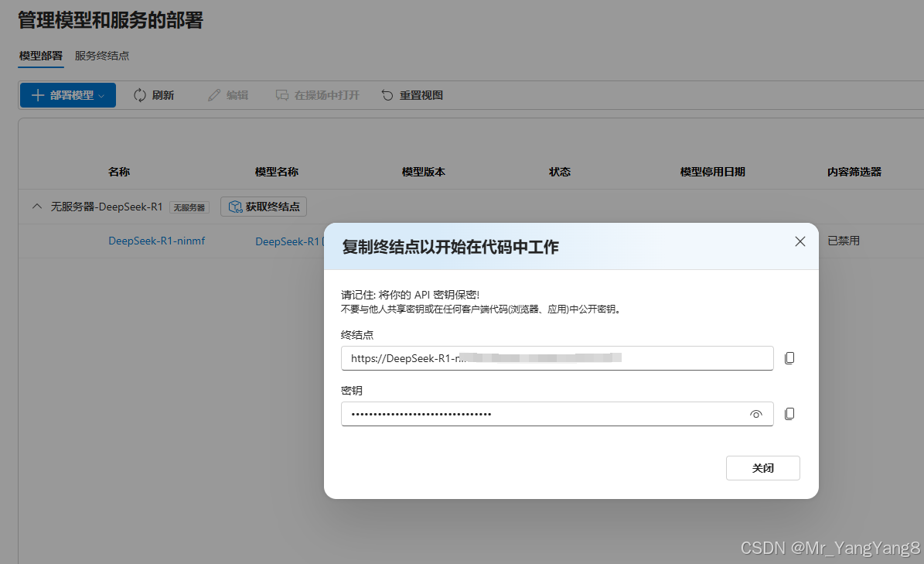Open the DeepSeek-R1-ninmf deployment link
Screen dimensions: 924x564
tap(157, 241)
